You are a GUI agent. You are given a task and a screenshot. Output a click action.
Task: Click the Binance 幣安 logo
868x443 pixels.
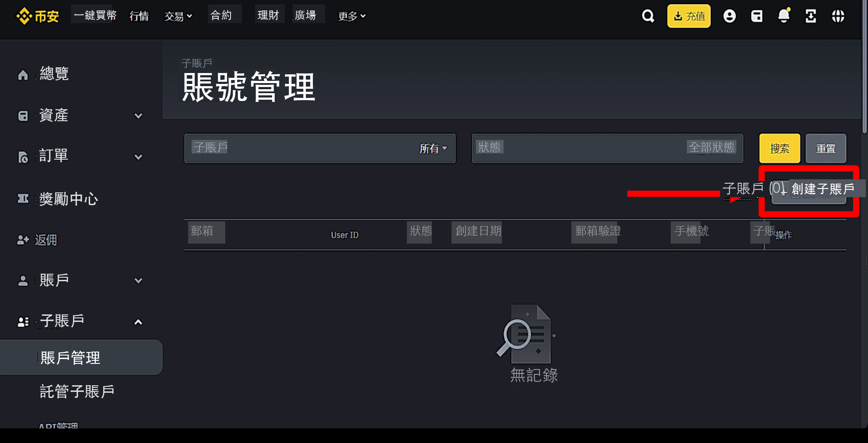point(38,16)
